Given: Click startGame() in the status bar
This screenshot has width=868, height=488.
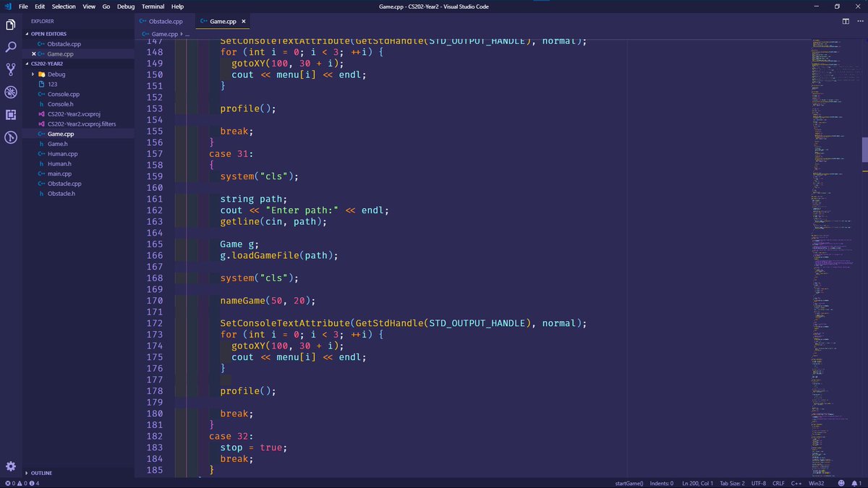Looking at the screenshot, I should [x=629, y=483].
